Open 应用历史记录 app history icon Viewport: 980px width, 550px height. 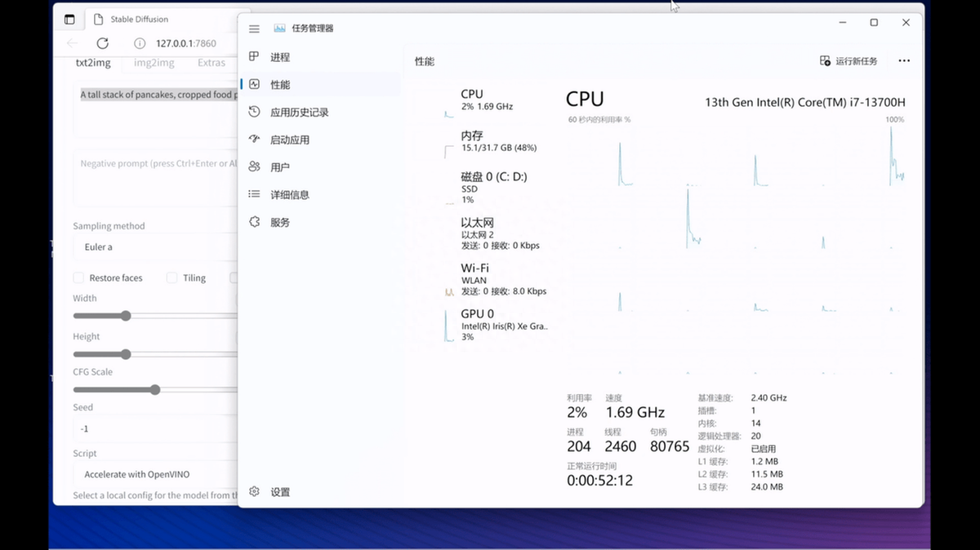pos(254,112)
